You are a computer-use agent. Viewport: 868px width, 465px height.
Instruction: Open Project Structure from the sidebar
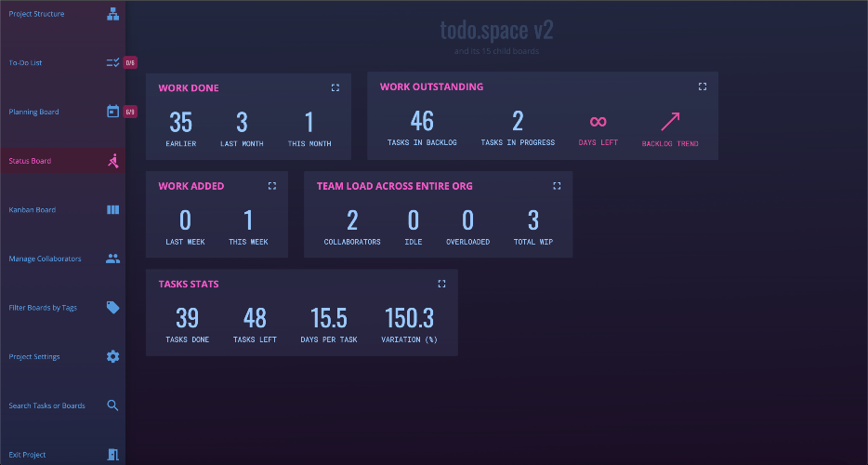(36, 14)
